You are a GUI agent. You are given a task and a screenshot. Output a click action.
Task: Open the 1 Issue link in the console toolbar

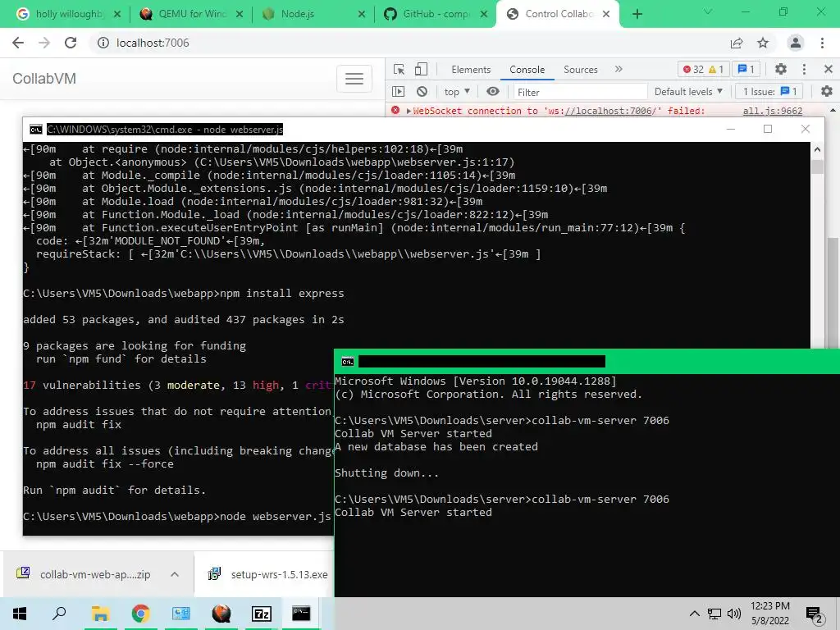point(769,92)
